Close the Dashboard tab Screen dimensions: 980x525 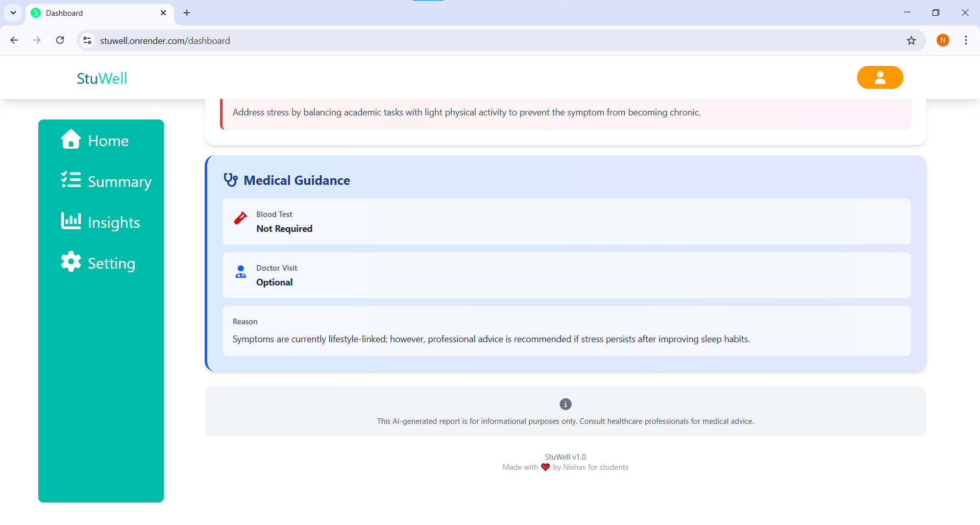click(x=163, y=13)
